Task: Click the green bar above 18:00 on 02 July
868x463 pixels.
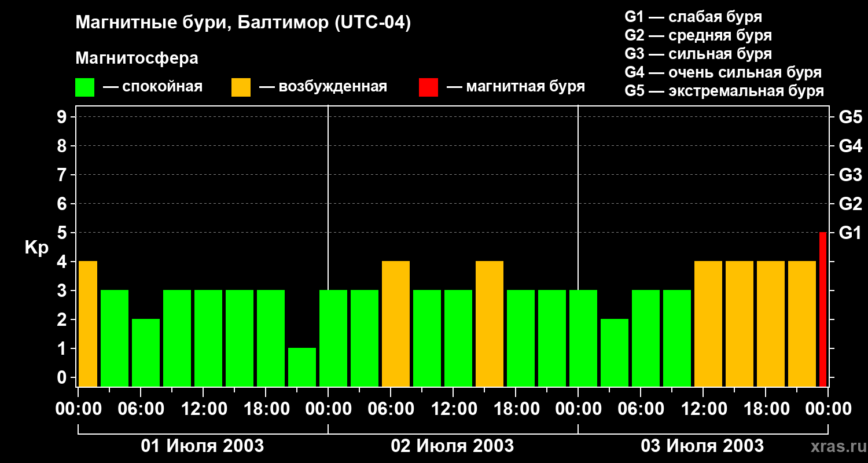Action: 521,338
